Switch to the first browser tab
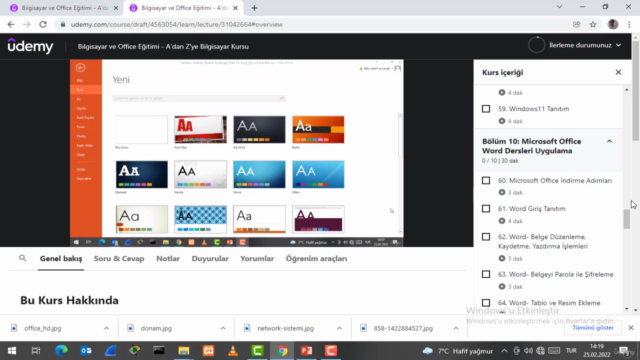640x360 pixels. coord(63,8)
